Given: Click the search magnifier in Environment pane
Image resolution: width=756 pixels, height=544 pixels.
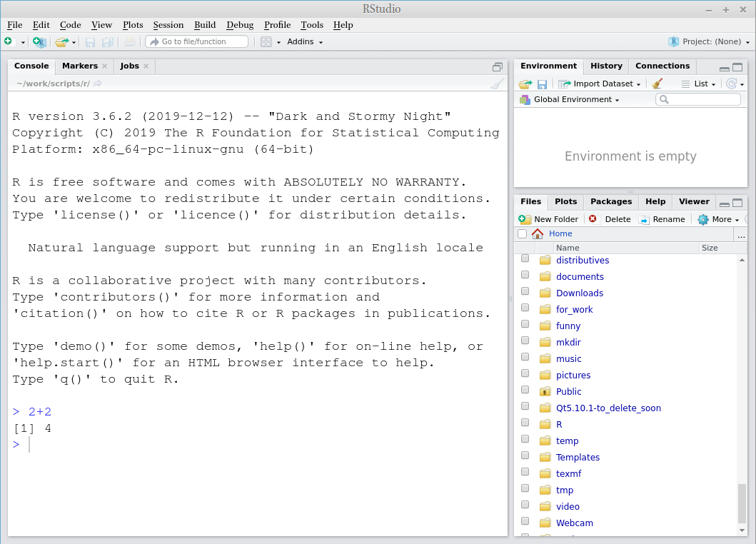Looking at the screenshot, I should tap(664, 99).
